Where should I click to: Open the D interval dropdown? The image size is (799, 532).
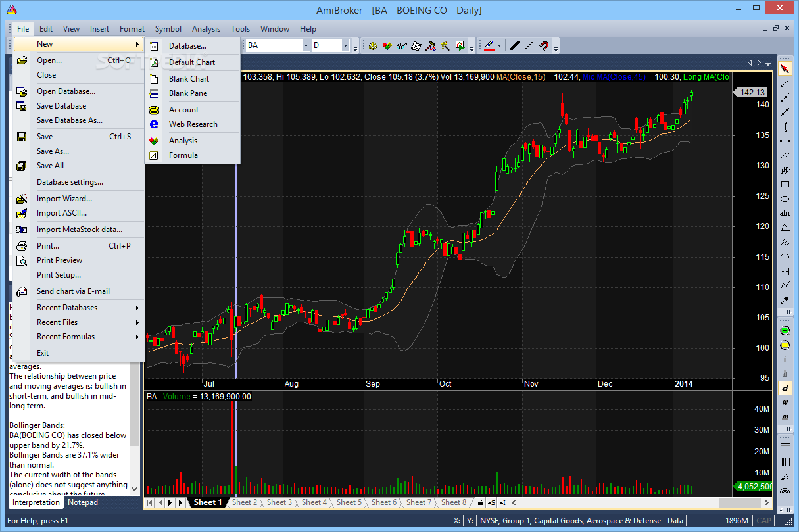pos(345,45)
